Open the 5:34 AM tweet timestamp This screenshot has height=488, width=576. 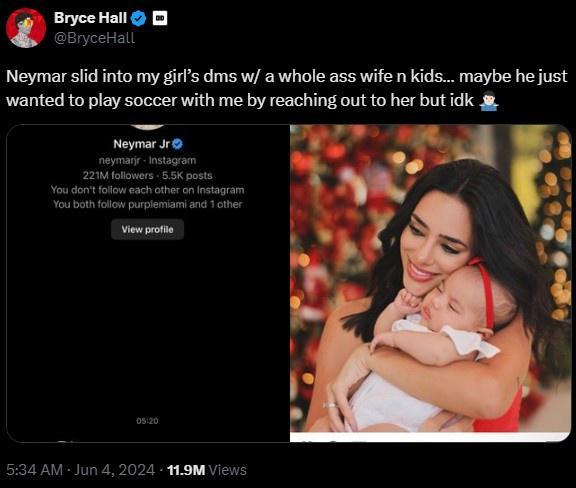(x=35, y=470)
